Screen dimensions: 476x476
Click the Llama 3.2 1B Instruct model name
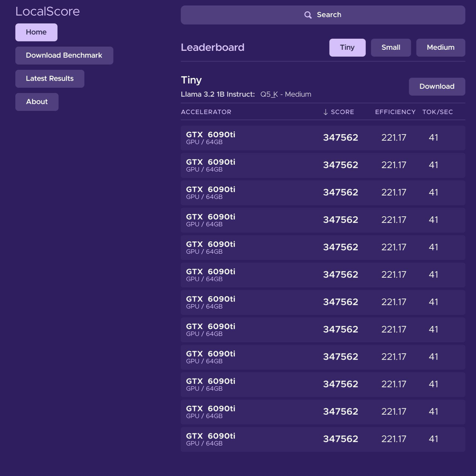click(218, 94)
